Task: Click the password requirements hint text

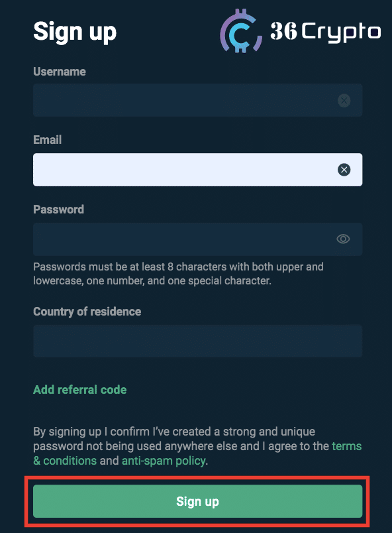Action: click(x=178, y=274)
